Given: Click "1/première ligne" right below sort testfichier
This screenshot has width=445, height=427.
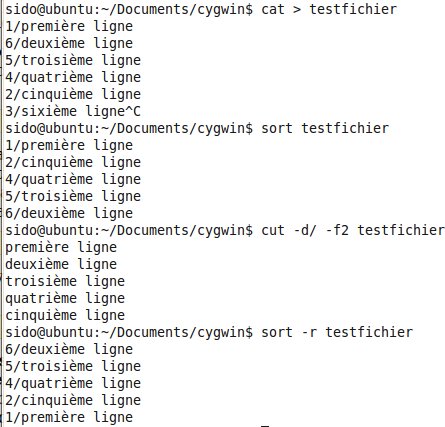Looking at the screenshot, I should 69,145.
